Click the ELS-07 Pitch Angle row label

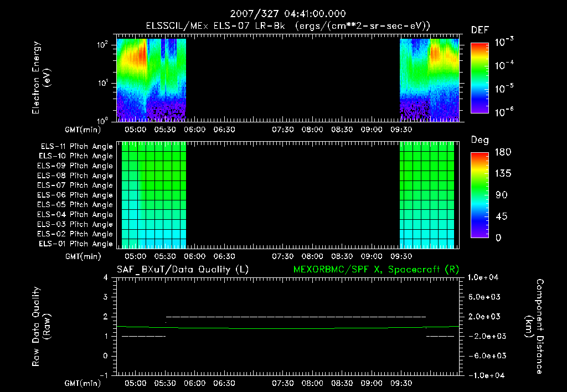75,185
